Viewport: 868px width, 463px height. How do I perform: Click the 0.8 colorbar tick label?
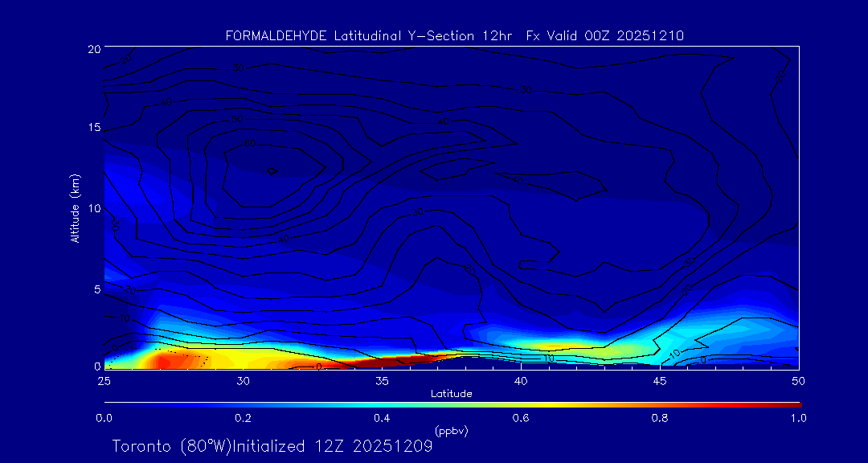pos(660,418)
